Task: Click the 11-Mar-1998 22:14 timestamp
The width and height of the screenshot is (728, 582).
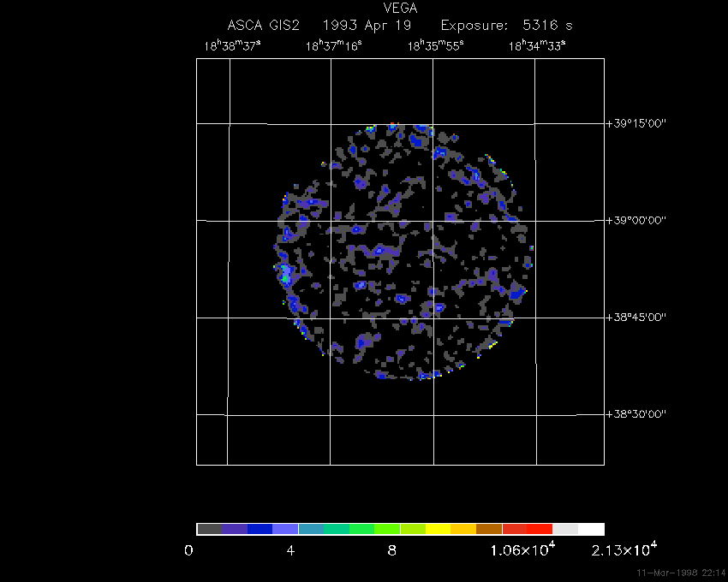Action: (681, 573)
